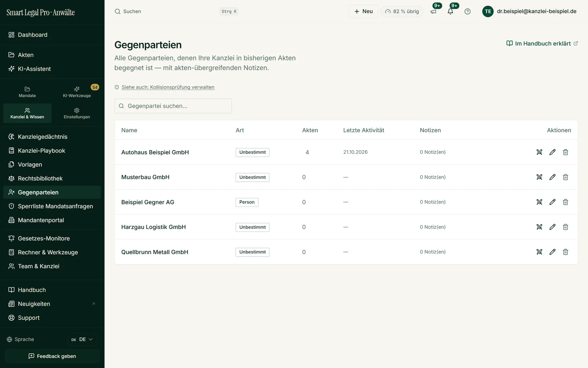Switch to the Einstellungen tab

pos(77,113)
